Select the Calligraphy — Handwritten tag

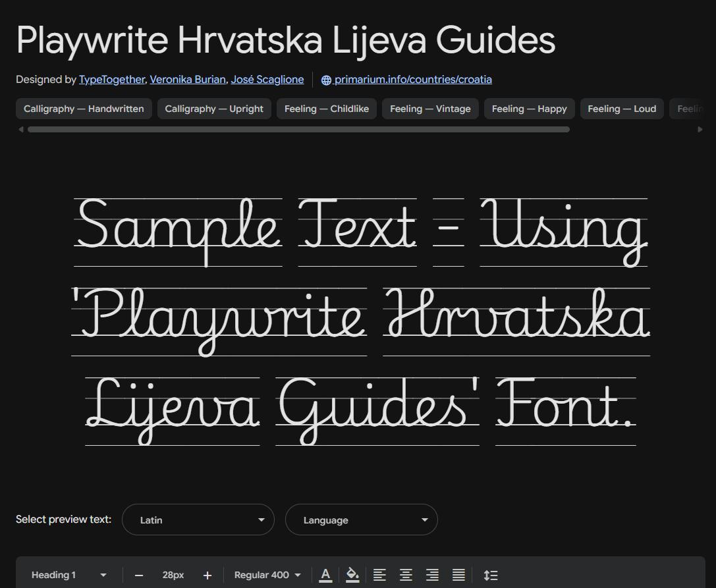(x=84, y=109)
